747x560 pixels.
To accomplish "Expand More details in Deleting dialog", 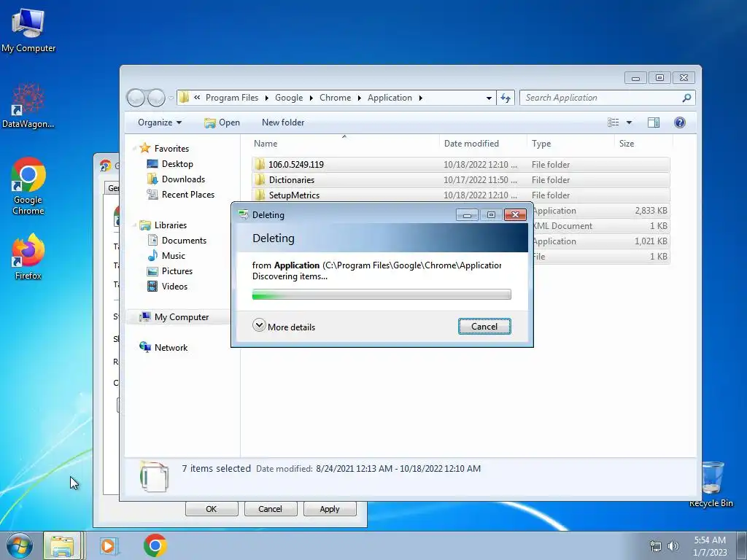I will 284,327.
